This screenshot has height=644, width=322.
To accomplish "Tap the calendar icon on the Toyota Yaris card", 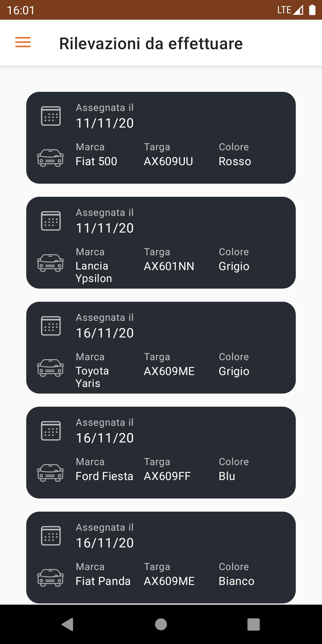I will click(x=51, y=326).
